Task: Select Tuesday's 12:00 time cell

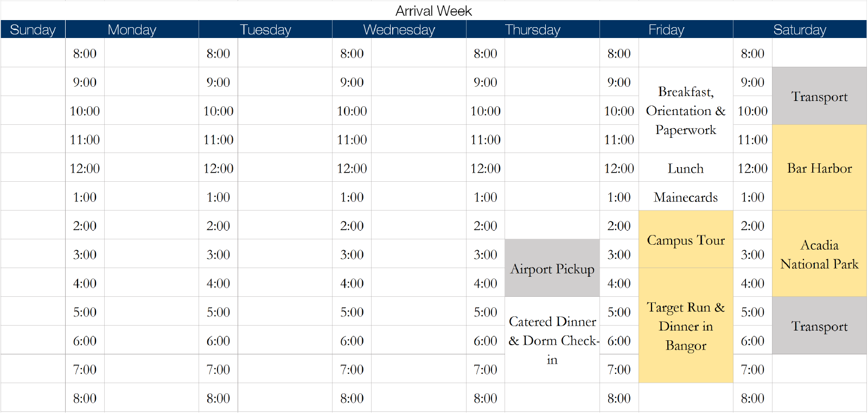Action: tap(218, 168)
